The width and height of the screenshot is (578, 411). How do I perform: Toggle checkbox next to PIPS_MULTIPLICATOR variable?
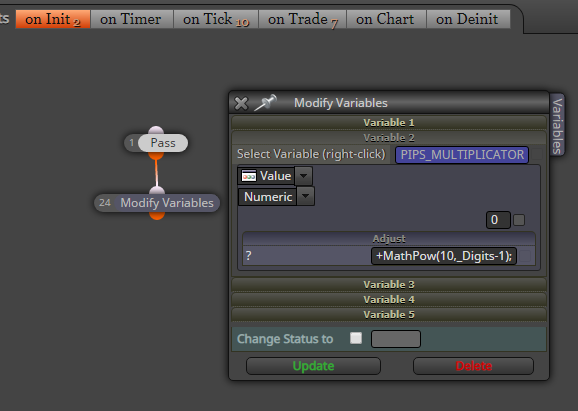coord(537,154)
